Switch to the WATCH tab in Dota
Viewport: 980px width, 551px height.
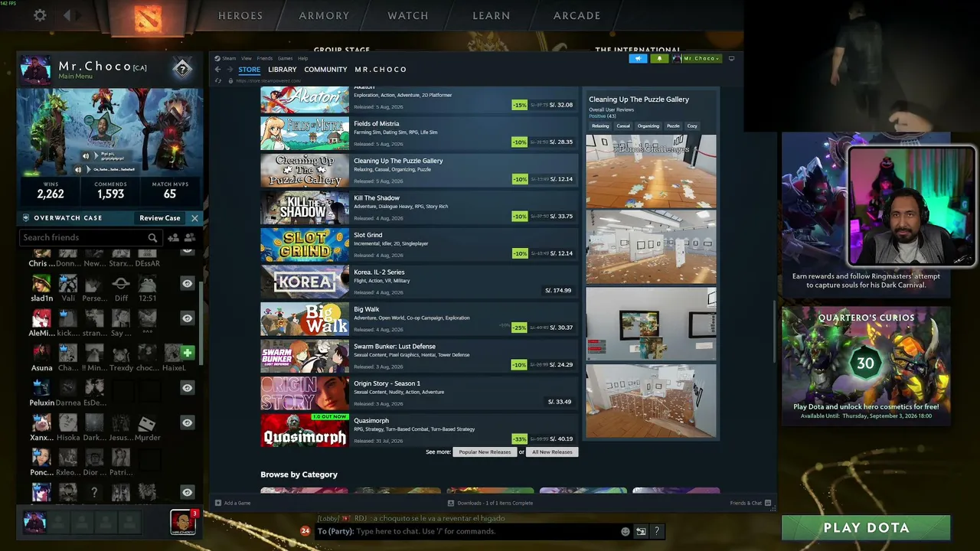(408, 15)
